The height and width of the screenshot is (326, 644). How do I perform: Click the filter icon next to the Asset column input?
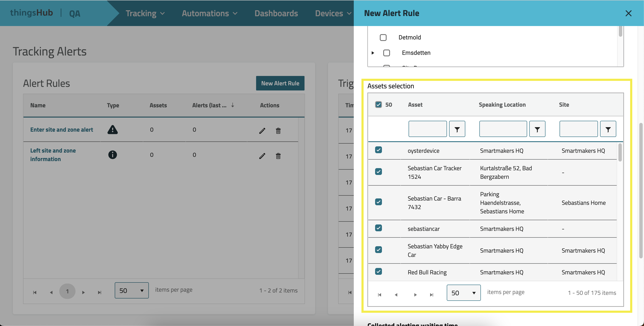457,129
